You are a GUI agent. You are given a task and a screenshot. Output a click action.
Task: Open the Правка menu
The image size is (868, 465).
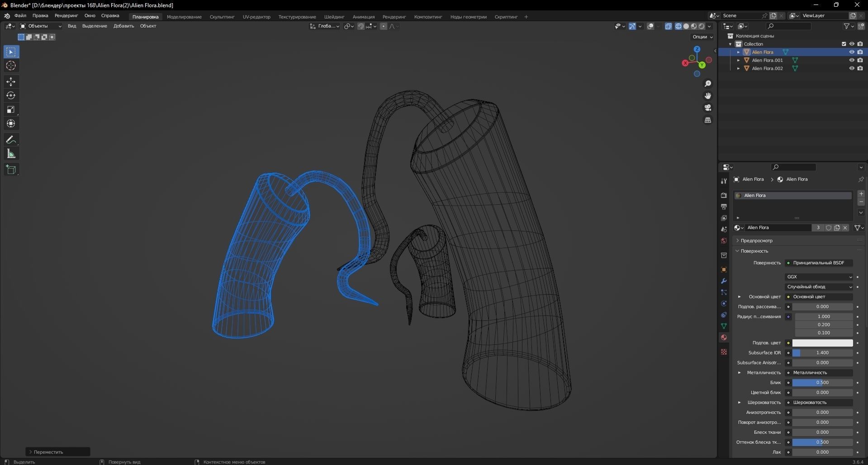tap(40, 16)
